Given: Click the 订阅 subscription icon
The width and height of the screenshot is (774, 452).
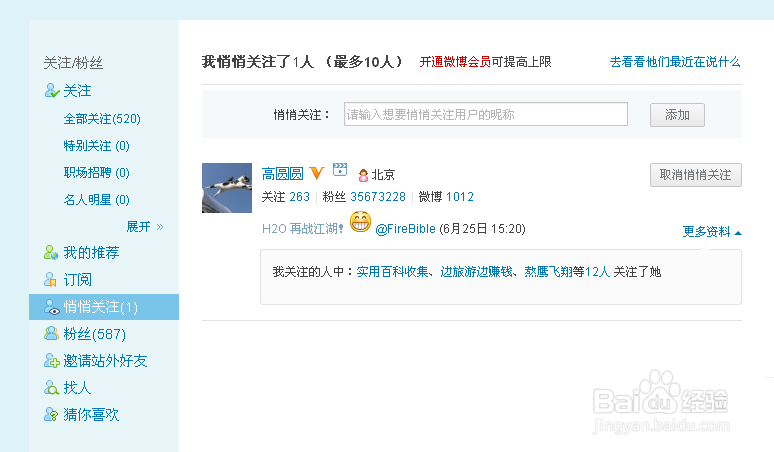Looking at the screenshot, I should (x=50, y=279).
